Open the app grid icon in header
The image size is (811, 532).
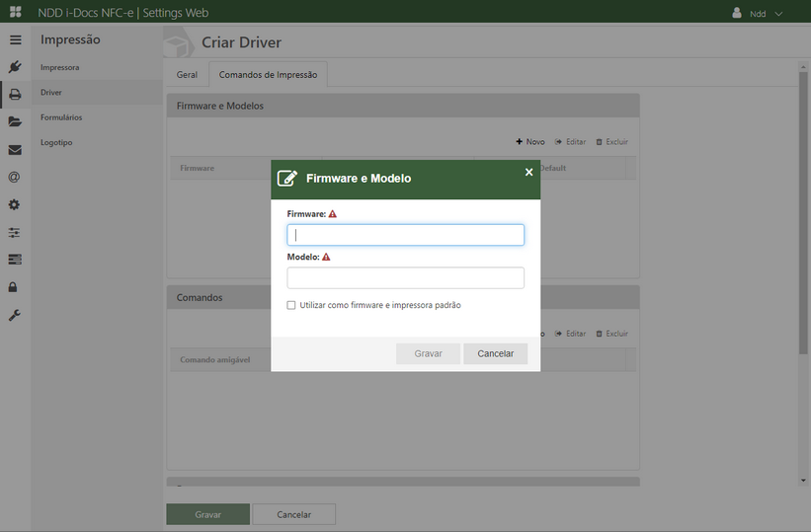16,12
